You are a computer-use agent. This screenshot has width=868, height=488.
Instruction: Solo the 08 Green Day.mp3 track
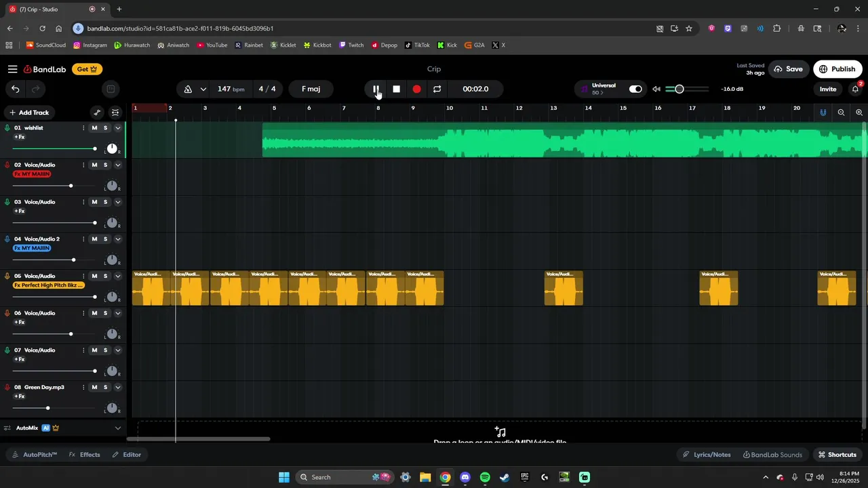click(105, 387)
